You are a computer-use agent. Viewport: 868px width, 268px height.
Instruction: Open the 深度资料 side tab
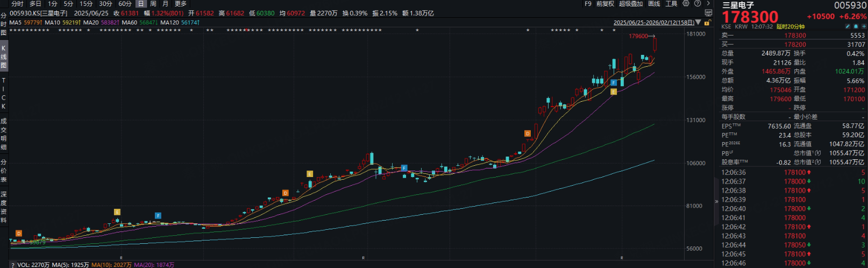(3, 207)
